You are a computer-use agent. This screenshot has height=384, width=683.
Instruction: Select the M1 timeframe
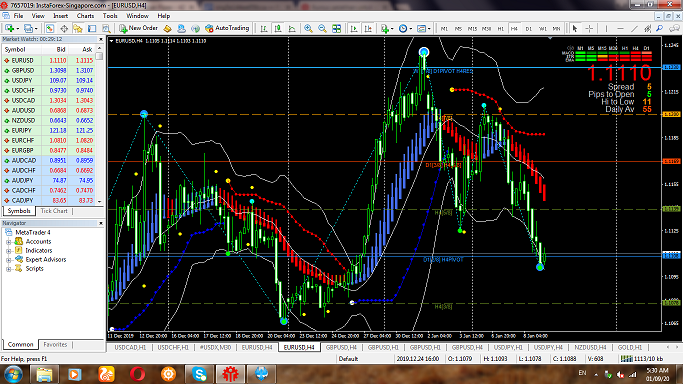(444, 28)
